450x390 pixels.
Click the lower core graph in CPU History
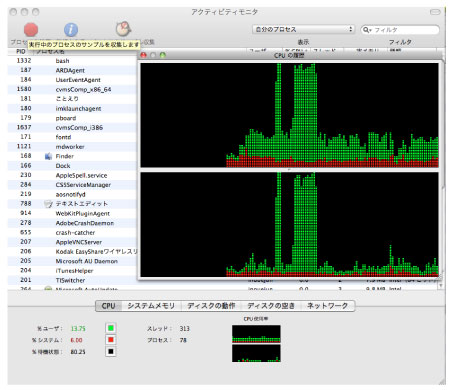pos(289,224)
